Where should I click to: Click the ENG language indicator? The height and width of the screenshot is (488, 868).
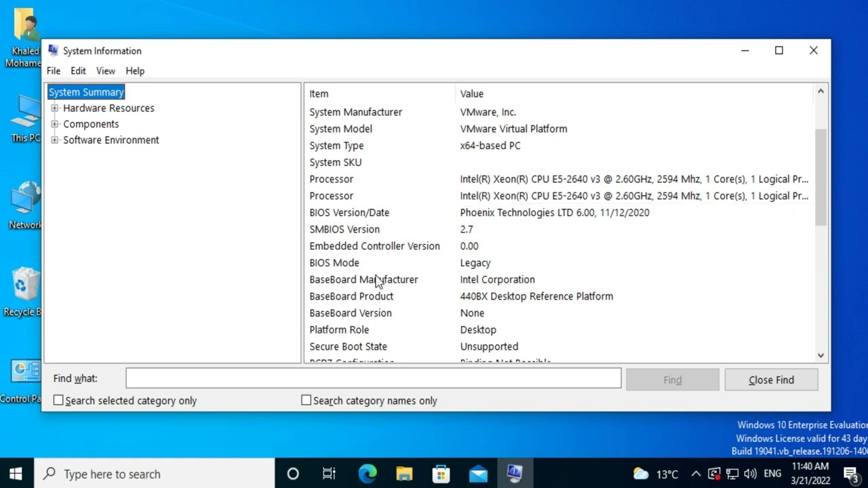click(772, 474)
